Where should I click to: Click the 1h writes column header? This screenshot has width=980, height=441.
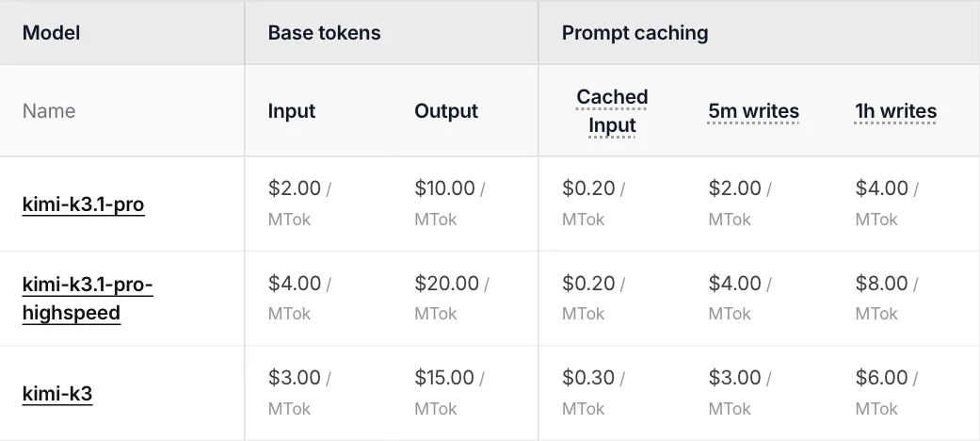tap(895, 110)
